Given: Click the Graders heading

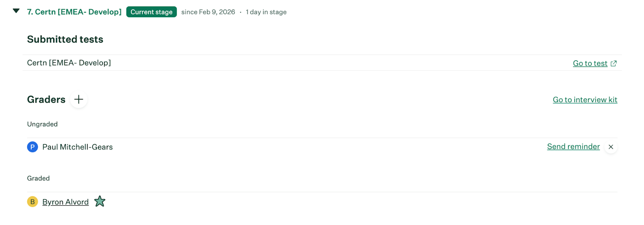Looking at the screenshot, I should 46,99.
